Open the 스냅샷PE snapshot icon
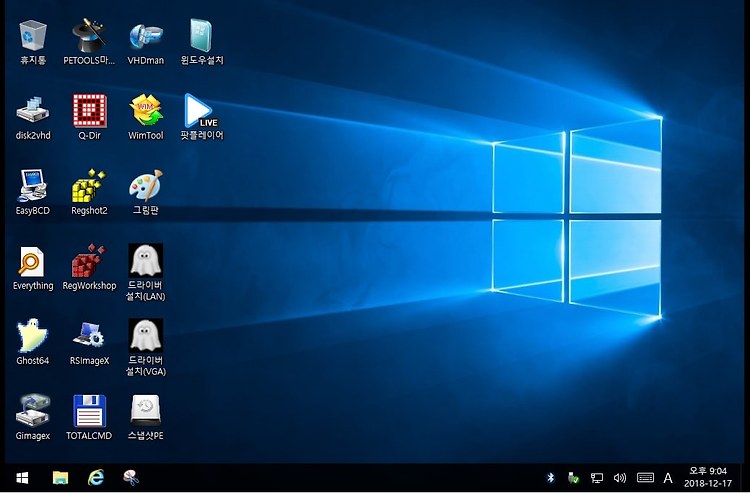750x493 pixels. (x=145, y=417)
